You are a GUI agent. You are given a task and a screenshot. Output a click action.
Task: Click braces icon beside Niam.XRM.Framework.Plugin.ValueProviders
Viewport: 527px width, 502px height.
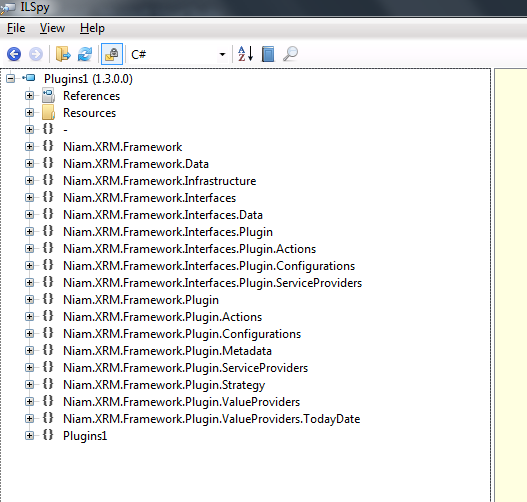pyautogui.click(x=48, y=401)
